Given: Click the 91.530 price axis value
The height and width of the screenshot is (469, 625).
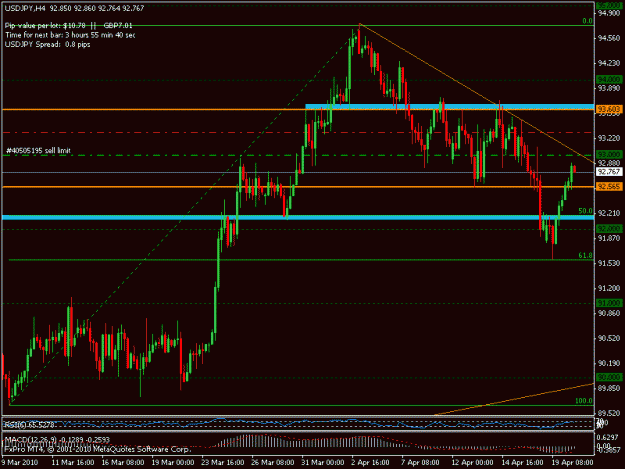Looking at the screenshot, I should tap(609, 263).
